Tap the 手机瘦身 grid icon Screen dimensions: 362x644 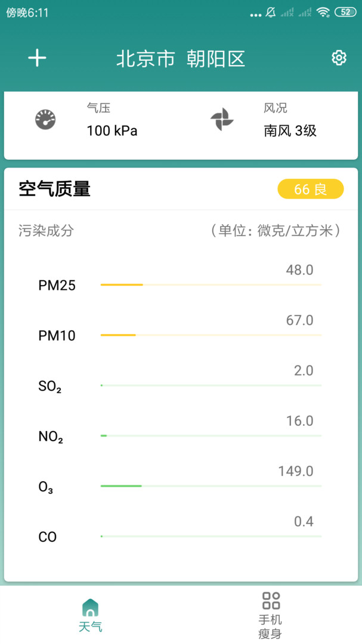pyautogui.click(x=271, y=600)
